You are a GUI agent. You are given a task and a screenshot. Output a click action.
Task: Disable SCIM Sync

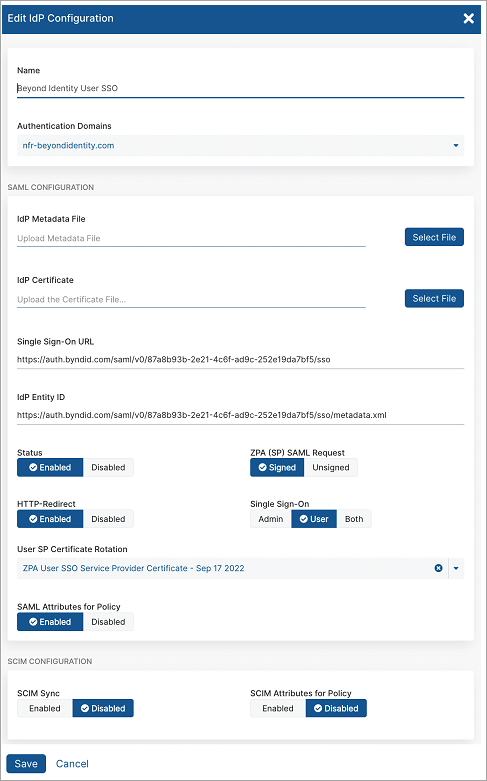103,708
